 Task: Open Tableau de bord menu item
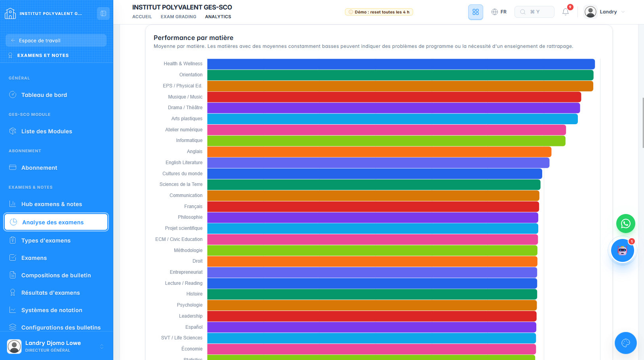tap(56, 95)
